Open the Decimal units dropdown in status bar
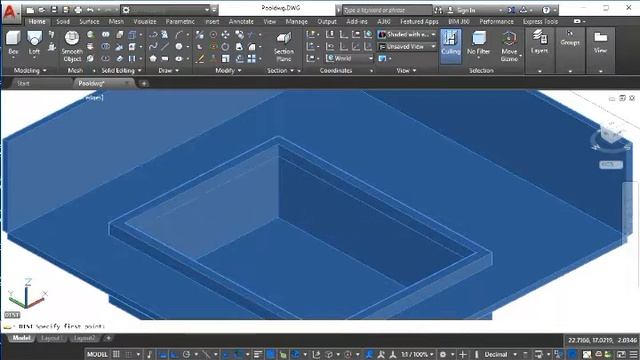 [500, 354]
